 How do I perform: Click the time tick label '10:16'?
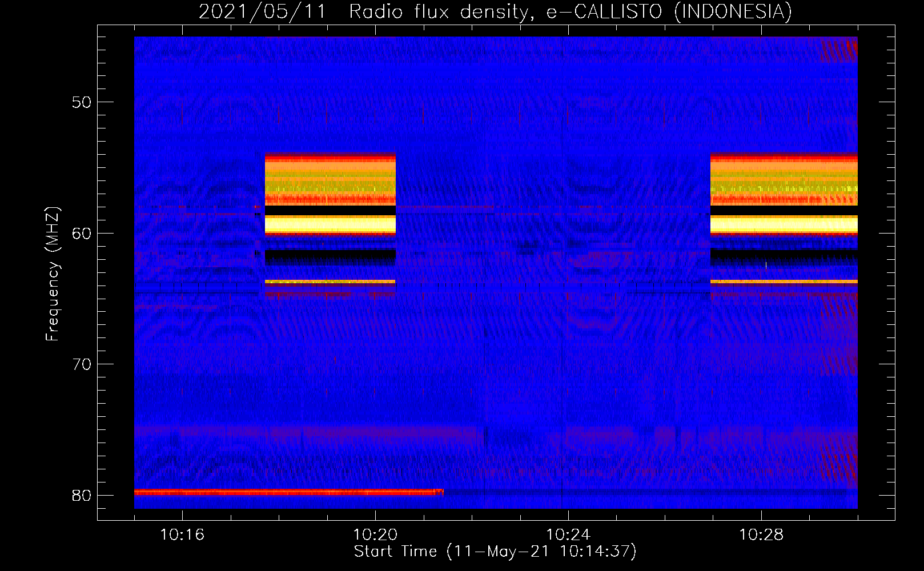182,535
